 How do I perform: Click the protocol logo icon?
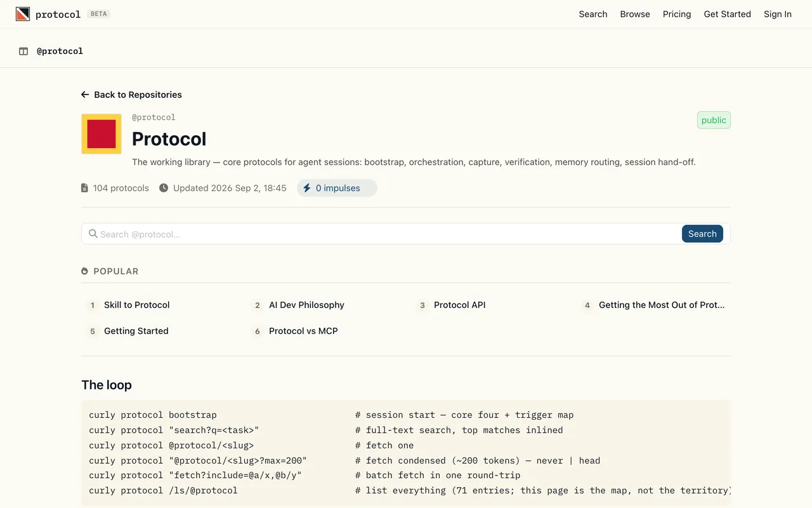[23, 14]
